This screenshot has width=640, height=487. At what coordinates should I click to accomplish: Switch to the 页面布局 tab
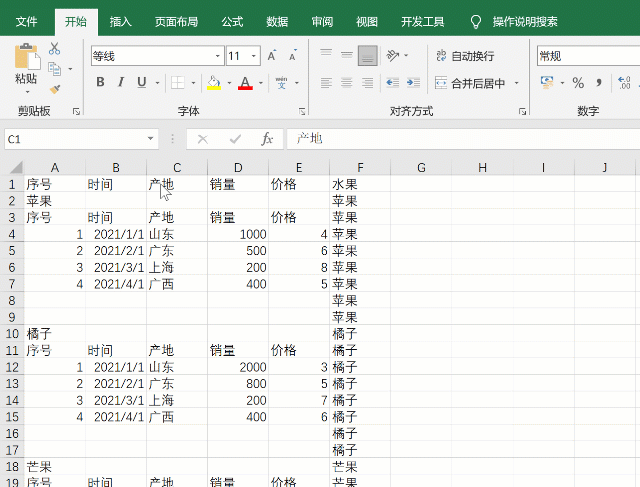click(176, 22)
